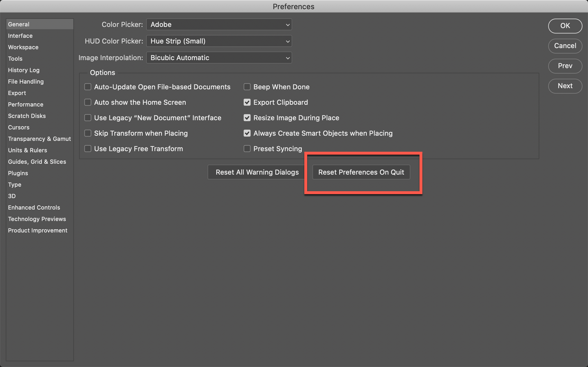
Task: Open the Transparency & Gamut settings
Action: 39,139
